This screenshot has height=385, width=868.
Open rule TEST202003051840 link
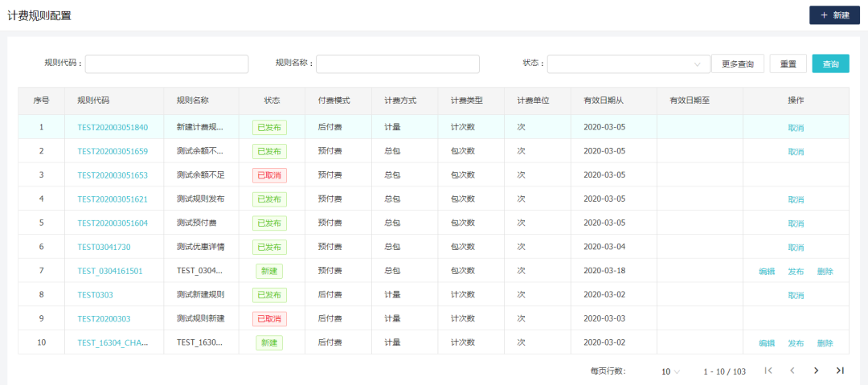tap(113, 127)
